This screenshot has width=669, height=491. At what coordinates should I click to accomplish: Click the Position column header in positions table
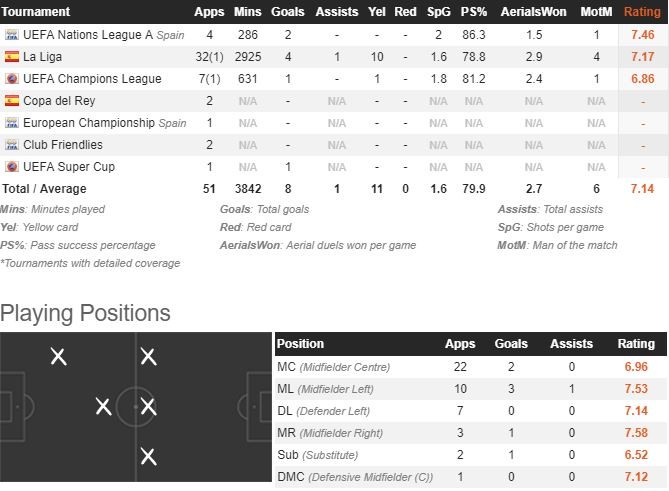coord(301,344)
